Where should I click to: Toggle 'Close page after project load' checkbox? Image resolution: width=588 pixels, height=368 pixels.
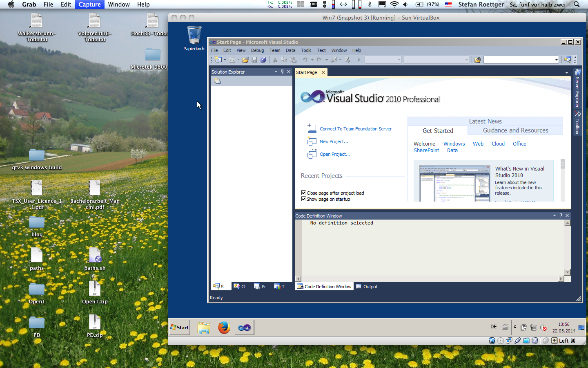(303, 193)
